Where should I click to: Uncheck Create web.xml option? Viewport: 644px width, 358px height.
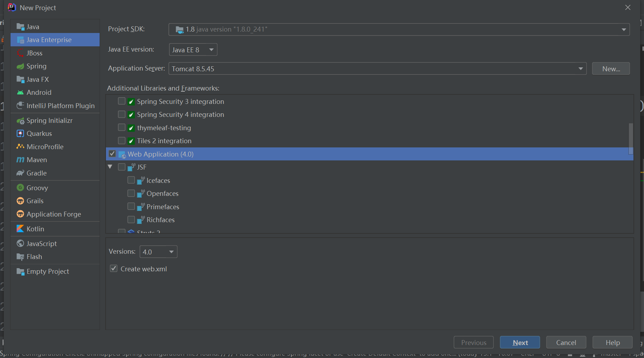[114, 268]
